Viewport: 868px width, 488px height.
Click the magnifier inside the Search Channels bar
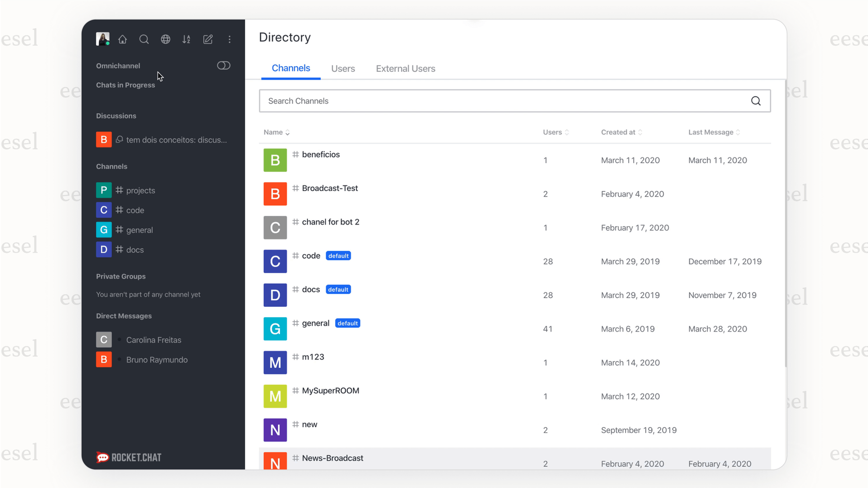[756, 101]
